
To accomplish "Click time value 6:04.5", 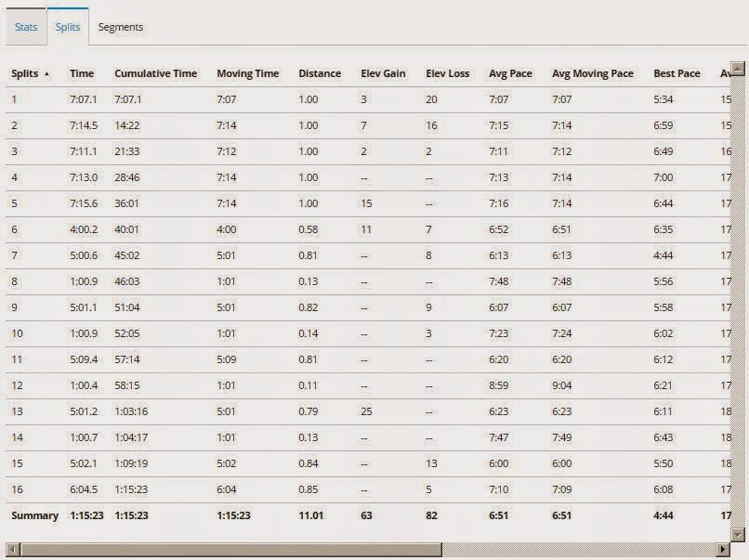I will coord(84,489).
